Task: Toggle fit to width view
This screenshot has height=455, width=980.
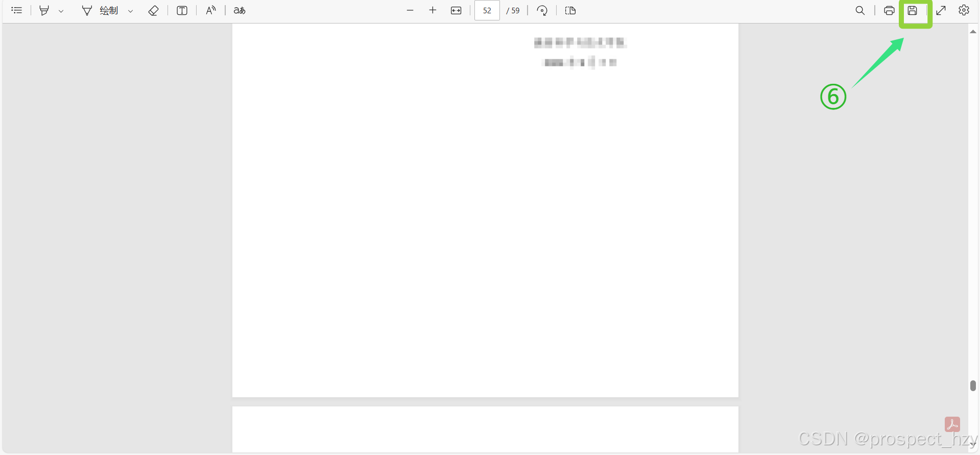Action: 456,10
